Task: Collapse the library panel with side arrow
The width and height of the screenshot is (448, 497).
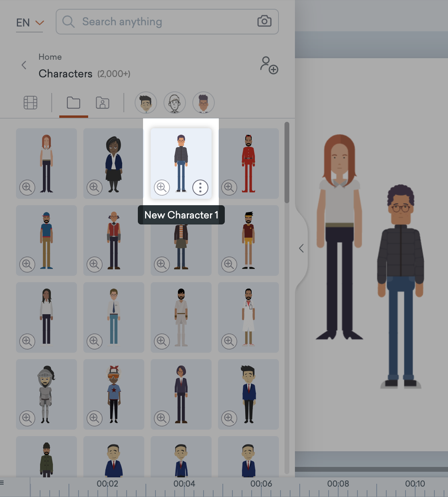Action: point(301,248)
